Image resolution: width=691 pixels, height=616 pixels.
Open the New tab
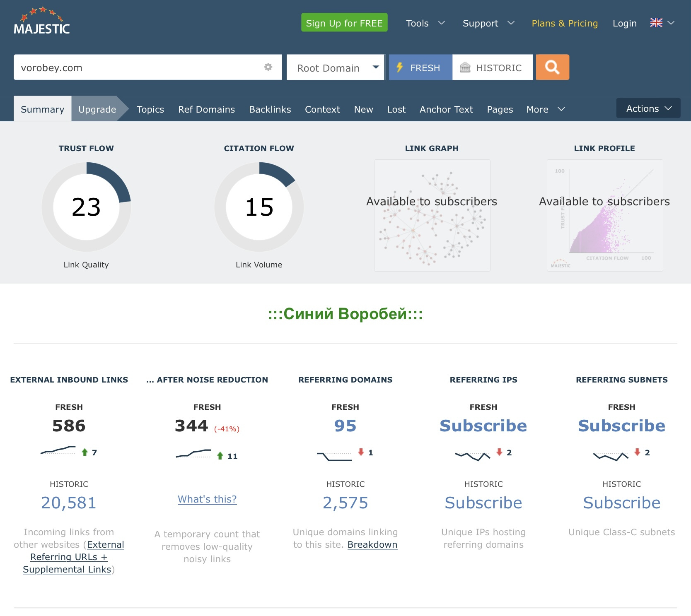pos(363,109)
